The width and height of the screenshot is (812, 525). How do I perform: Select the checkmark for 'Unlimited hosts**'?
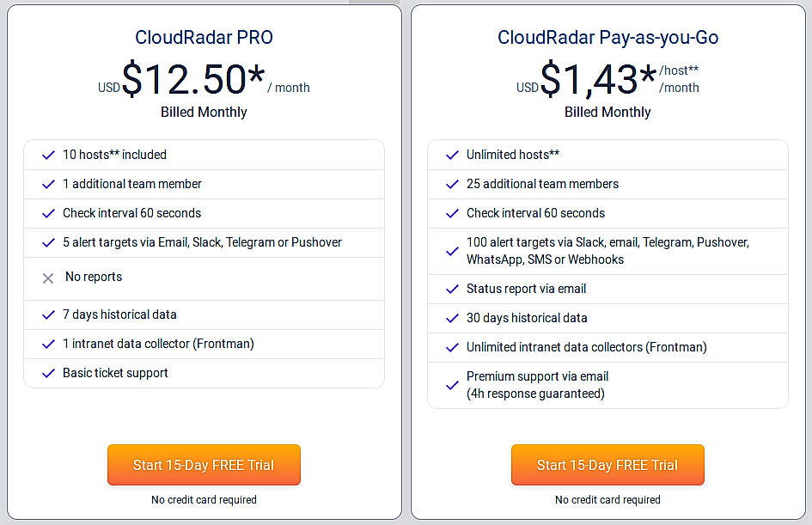(452, 156)
